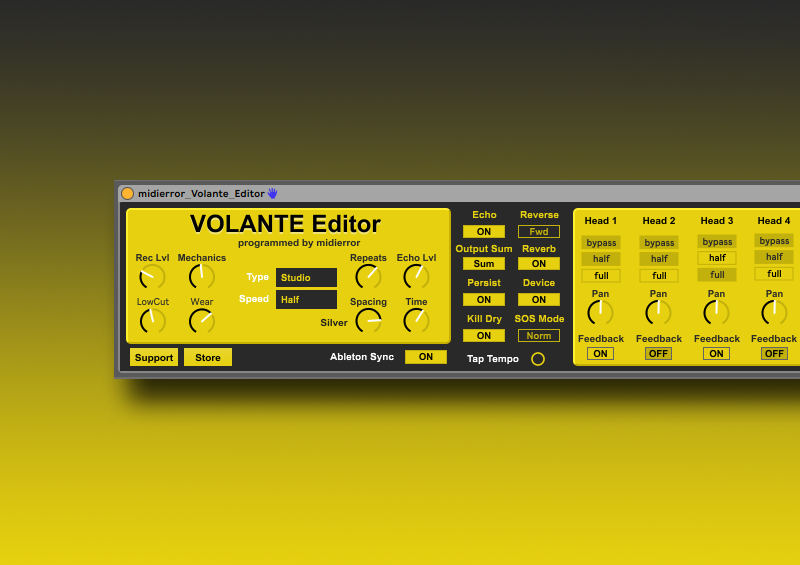Click the device activator circle in title bar
This screenshot has height=565, width=800.
tap(127, 193)
